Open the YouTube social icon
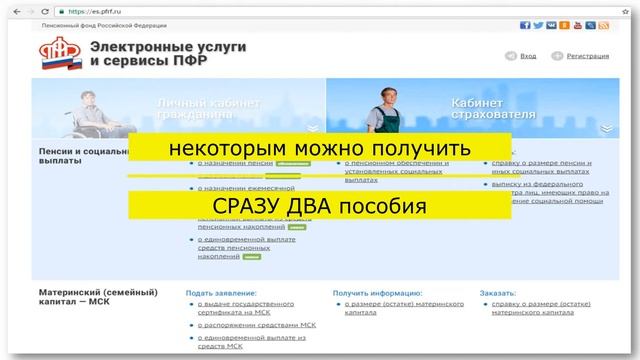 point(577,25)
